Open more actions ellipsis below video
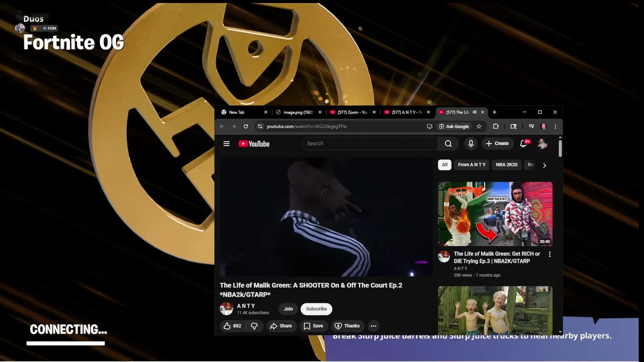Screen dimensions: 644x362 pyautogui.click(x=373, y=326)
